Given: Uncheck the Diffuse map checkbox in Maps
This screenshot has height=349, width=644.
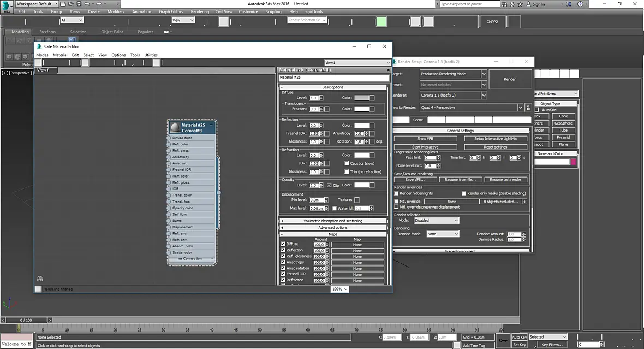Looking at the screenshot, I should (283, 244).
